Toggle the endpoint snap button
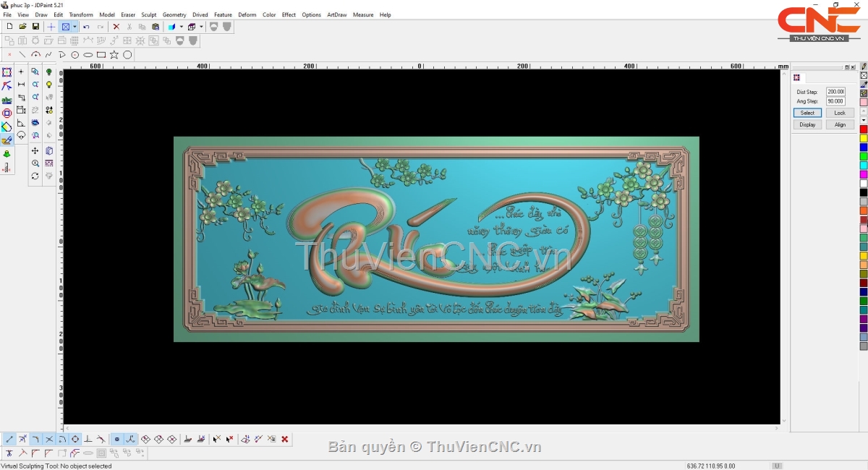Image resolution: width=868 pixels, height=470 pixels. click(9, 439)
